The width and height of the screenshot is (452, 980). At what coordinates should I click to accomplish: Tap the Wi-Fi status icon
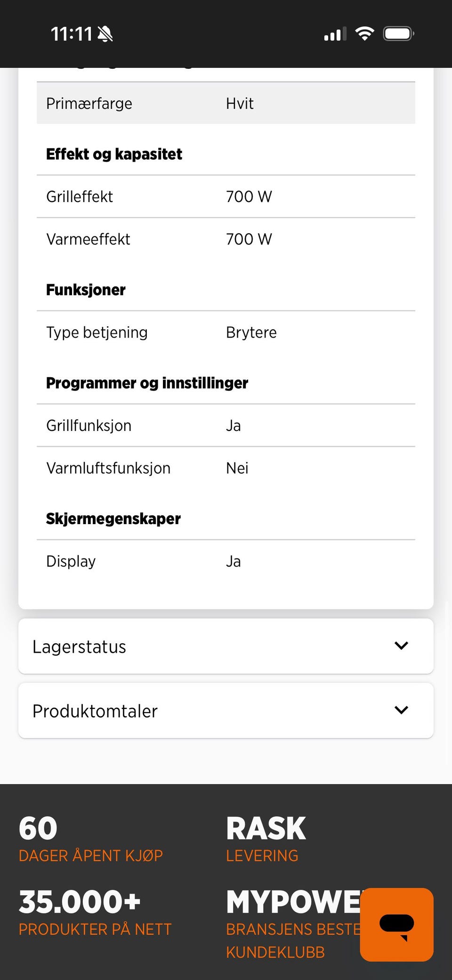364,34
